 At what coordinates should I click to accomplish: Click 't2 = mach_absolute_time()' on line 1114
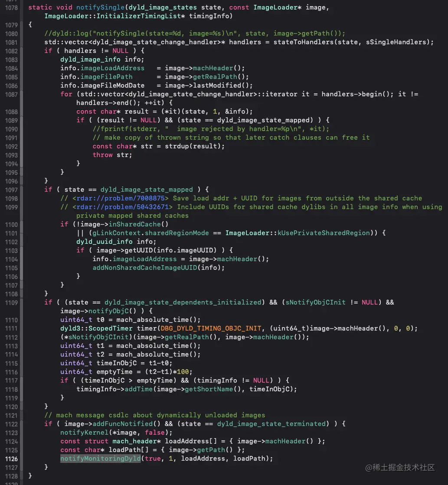147,354
